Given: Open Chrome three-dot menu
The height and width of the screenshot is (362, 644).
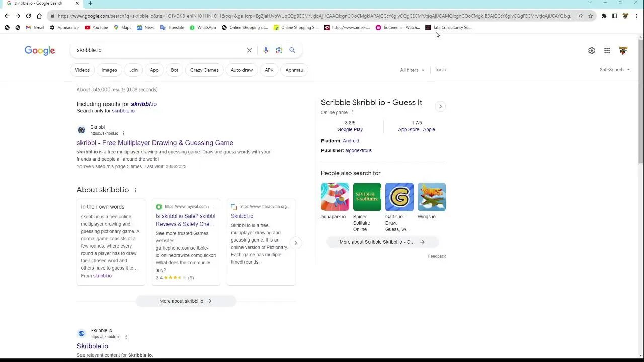Looking at the screenshot, I should (636, 16).
